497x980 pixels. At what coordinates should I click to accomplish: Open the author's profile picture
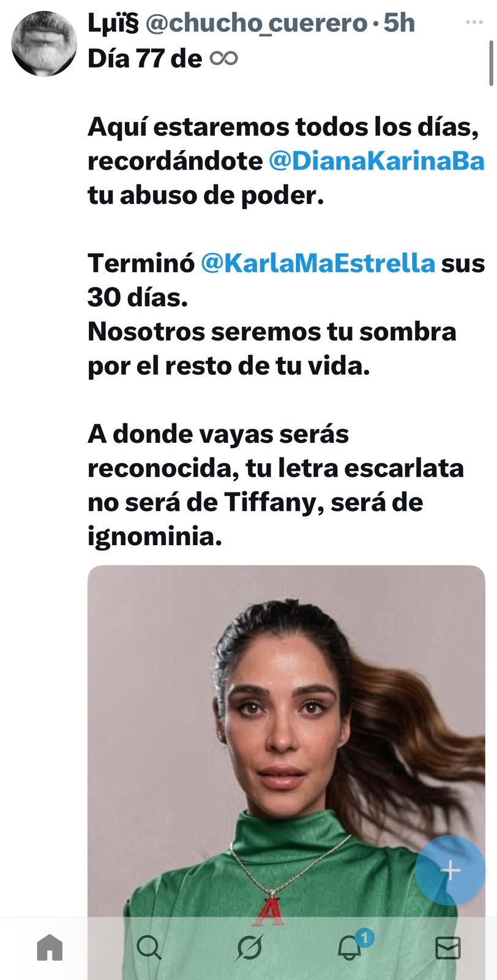click(x=44, y=44)
